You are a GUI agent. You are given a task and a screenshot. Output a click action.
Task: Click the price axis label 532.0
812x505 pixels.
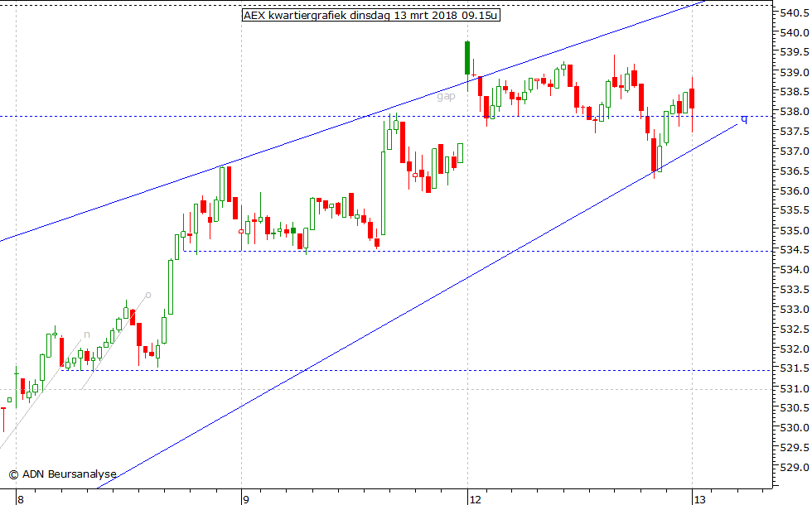click(x=794, y=349)
